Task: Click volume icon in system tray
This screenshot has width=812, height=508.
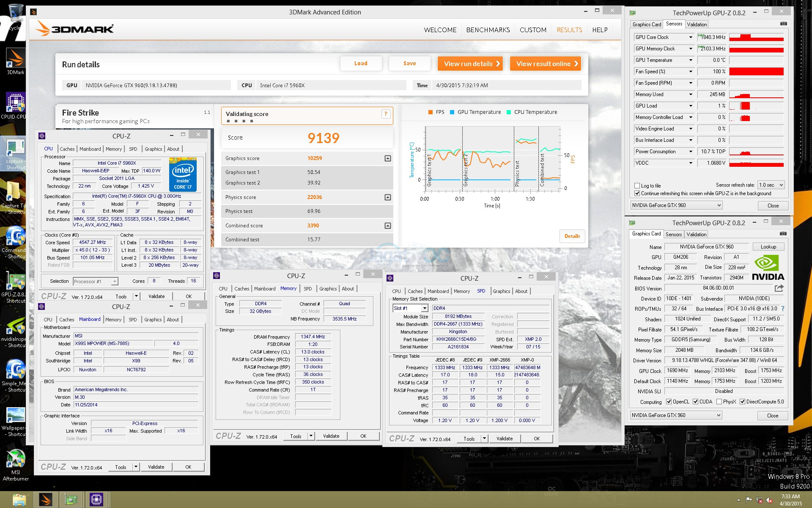Action: 769,500
